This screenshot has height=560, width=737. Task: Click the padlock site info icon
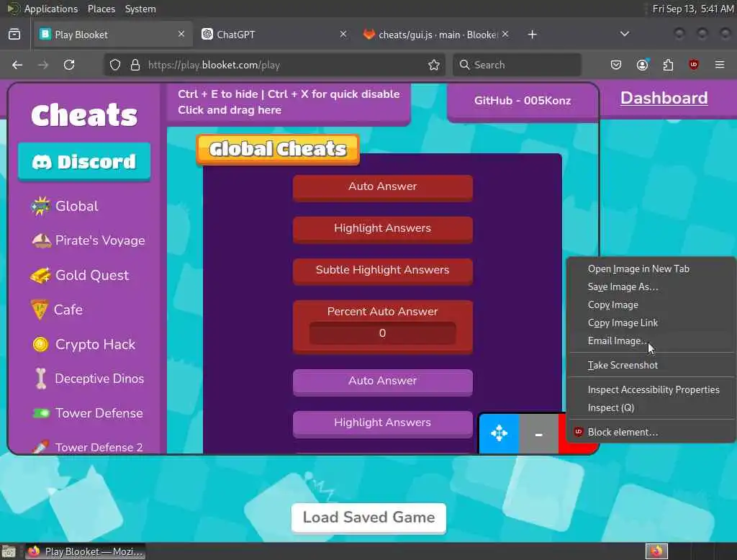[135, 65]
